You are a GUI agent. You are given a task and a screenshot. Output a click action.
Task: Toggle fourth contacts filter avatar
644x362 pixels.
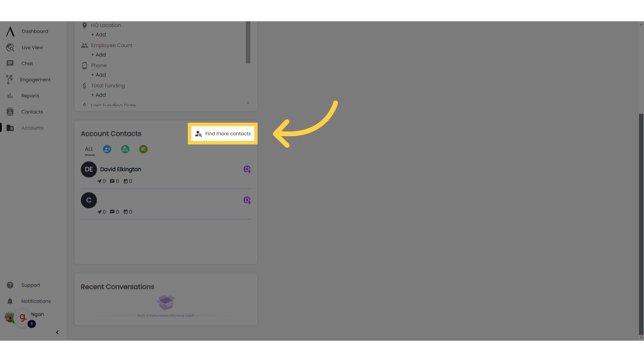coord(143,149)
